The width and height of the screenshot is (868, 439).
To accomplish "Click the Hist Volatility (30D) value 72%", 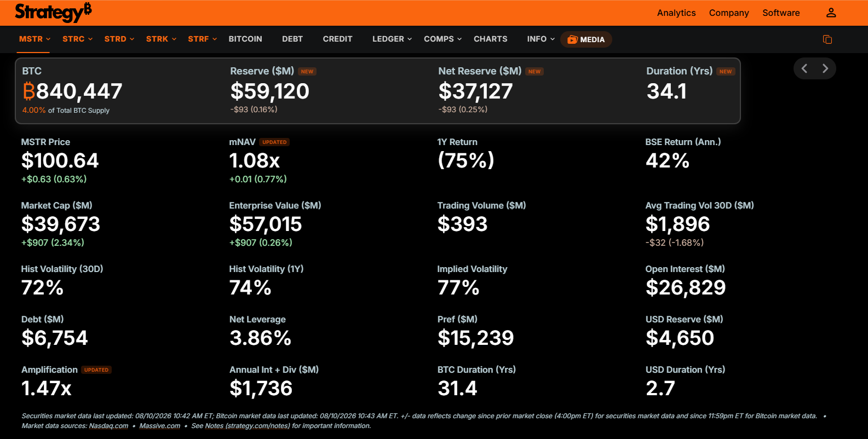I will click(42, 288).
